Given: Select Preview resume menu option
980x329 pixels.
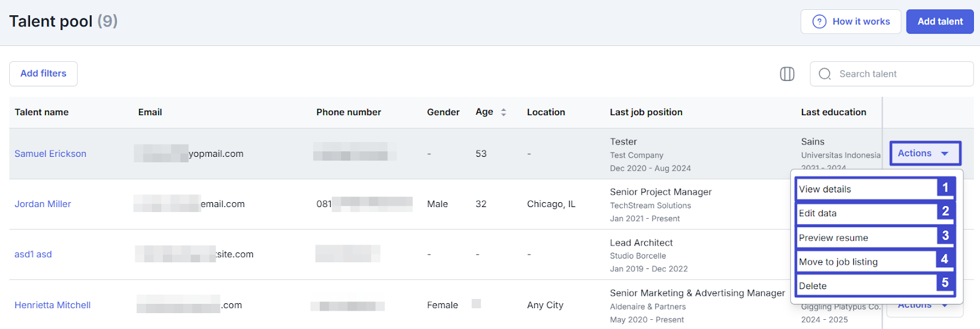Looking at the screenshot, I should [x=867, y=238].
